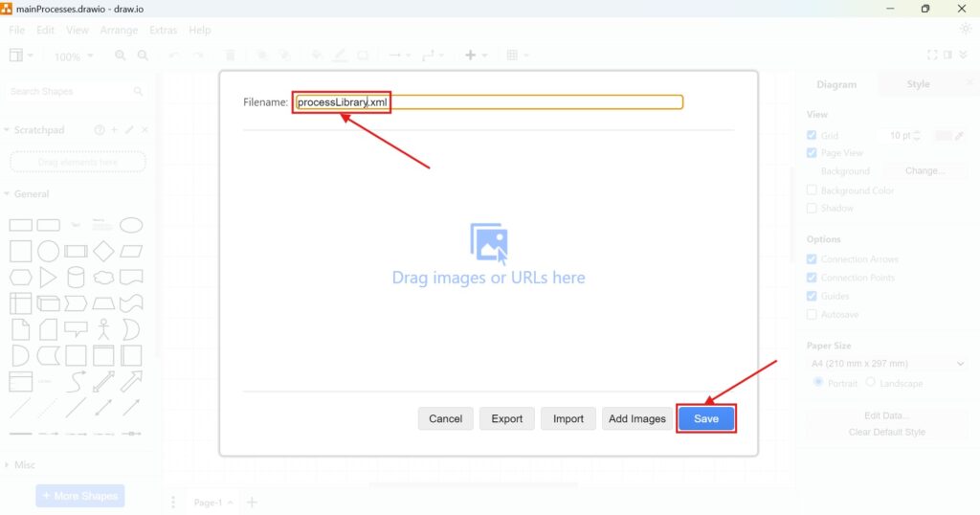Click the Scratchpad edit pencil icon
Screen dimensions: 980x515
tap(129, 130)
